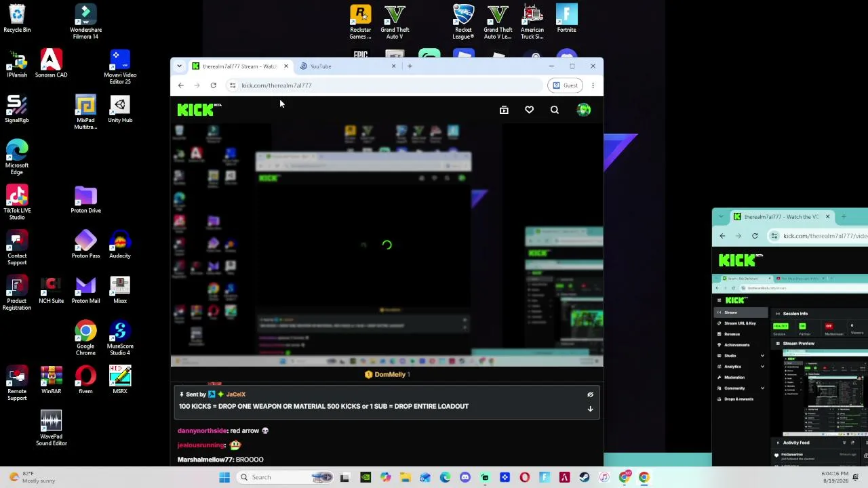This screenshot has height=488, width=868.
Task: Select Rocket League desktop icon
Action: [x=463, y=22]
